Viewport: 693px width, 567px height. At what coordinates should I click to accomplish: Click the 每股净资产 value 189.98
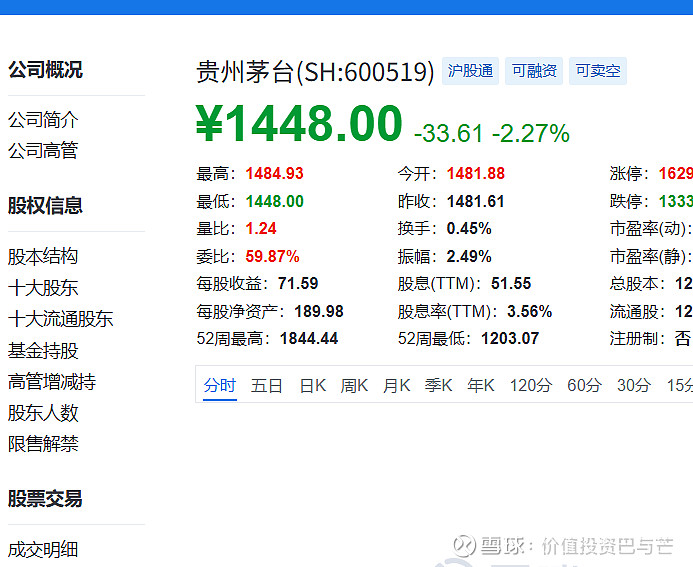[319, 312]
